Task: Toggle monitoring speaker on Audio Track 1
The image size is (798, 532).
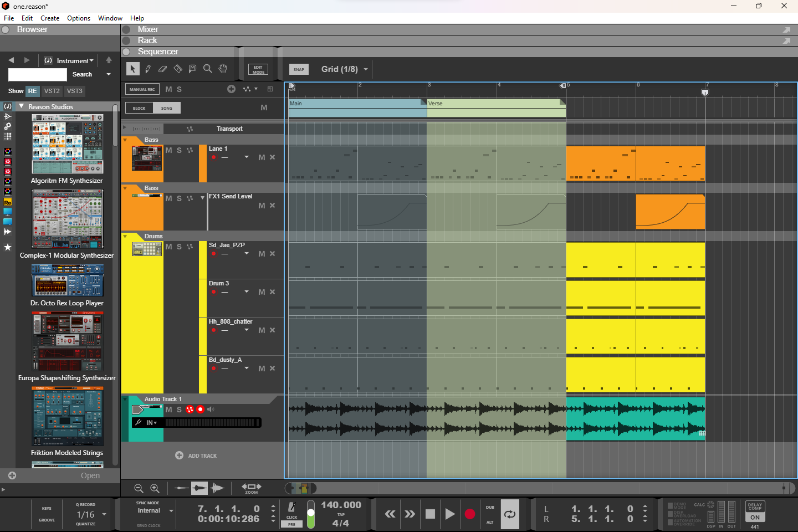Action: point(211,410)
